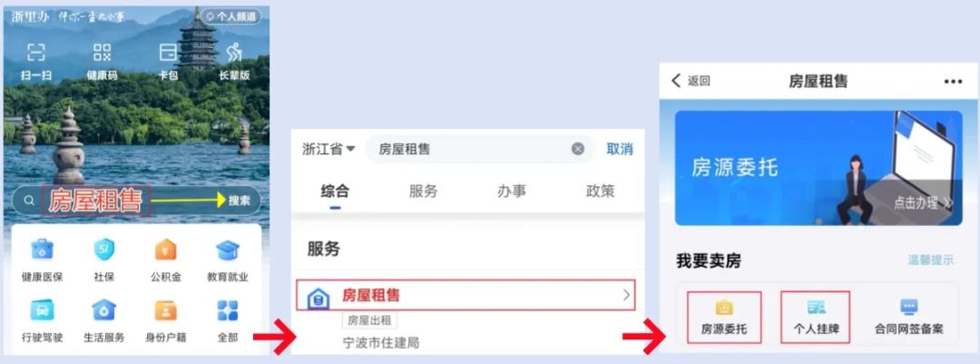Open the 公积金 housing fund icon

166,250
